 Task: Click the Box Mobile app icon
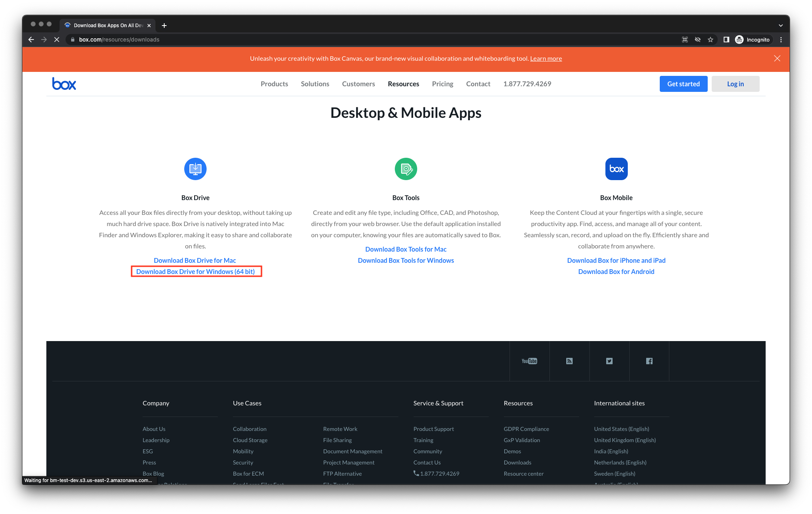pyautogui.click(x=616, y=169)
